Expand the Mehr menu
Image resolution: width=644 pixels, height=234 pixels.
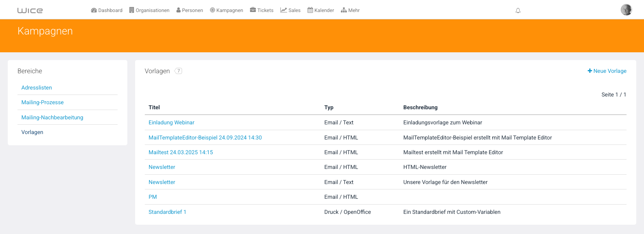350,10
